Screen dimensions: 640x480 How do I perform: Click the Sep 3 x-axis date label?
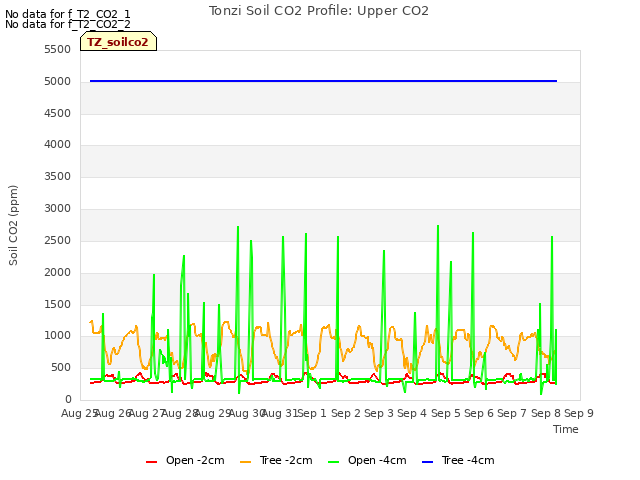point(379,413)
